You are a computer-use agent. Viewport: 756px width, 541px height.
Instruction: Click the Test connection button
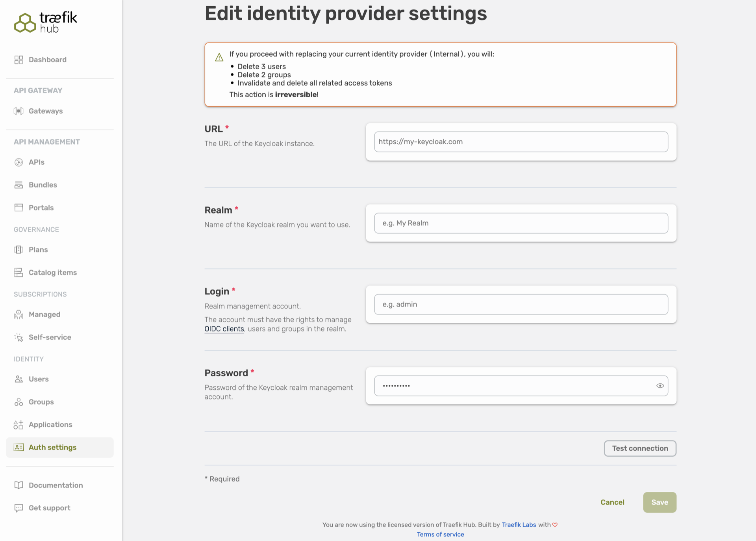coord(640,448)
